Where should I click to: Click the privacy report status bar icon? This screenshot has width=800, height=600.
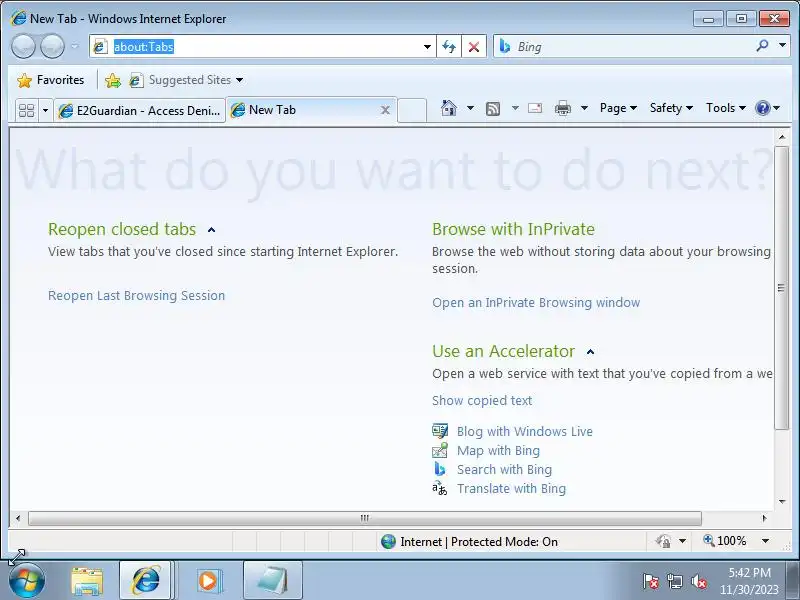pos(663,541)
